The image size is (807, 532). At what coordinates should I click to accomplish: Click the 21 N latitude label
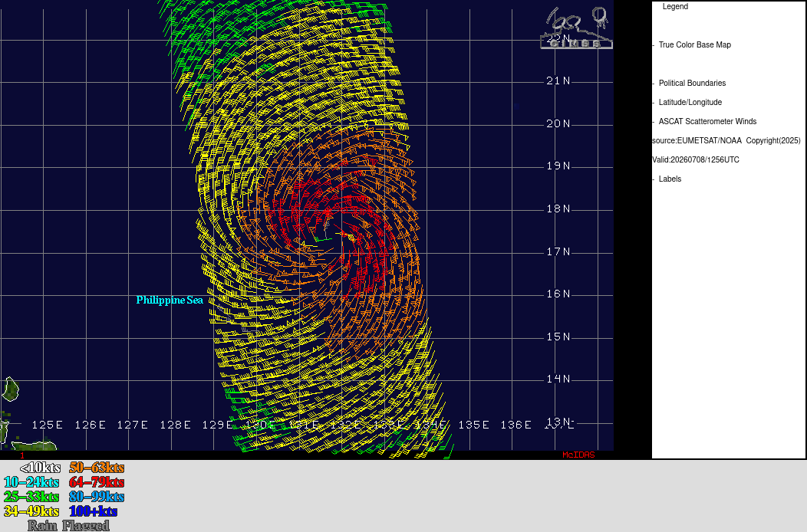[558, 80]
